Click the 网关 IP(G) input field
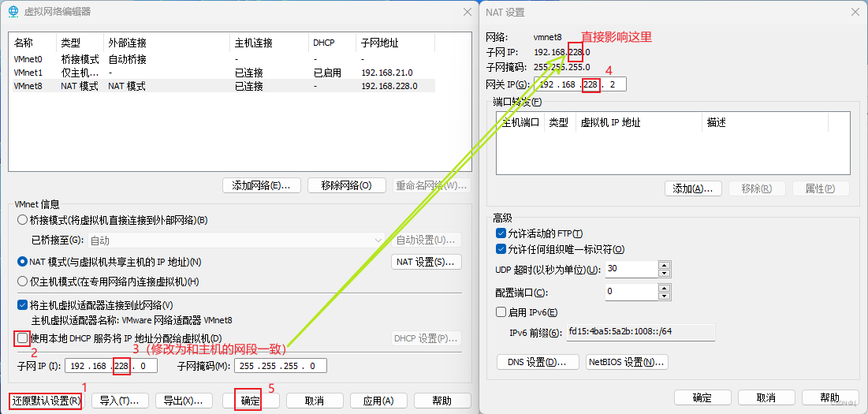 579,84
